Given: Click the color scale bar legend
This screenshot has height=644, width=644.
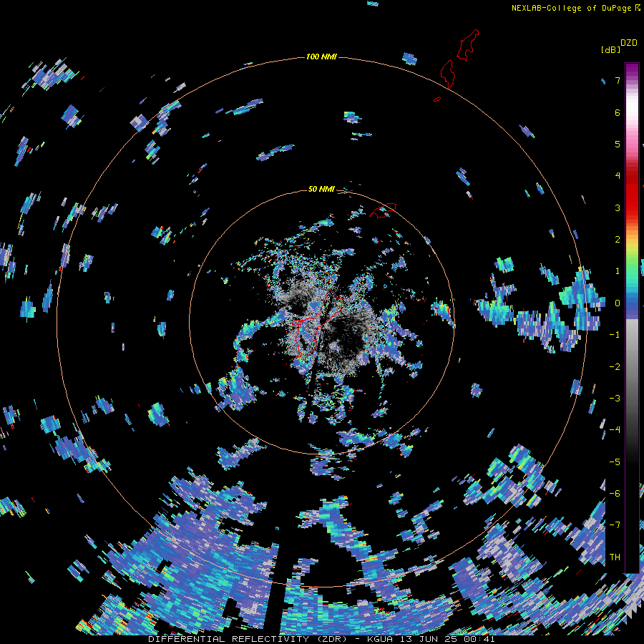Looking at the screenshot, I should pyautogui.click(x=632, y=318).
